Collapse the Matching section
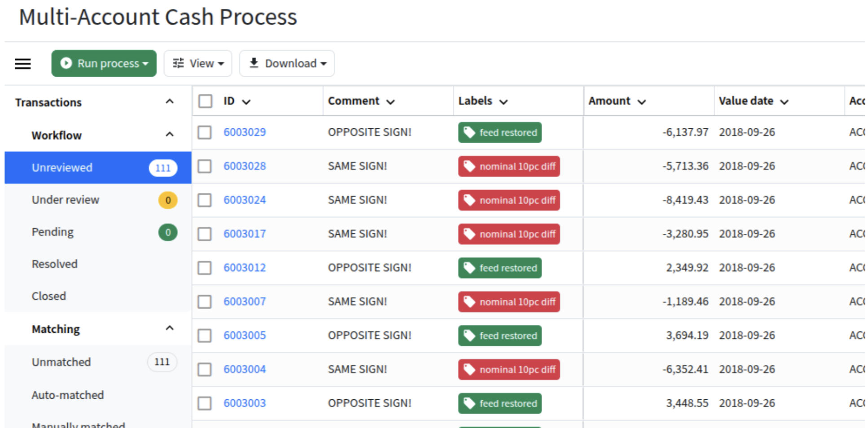Image resolution: width=868 pixels, height=428 pixels. (170, 328)
